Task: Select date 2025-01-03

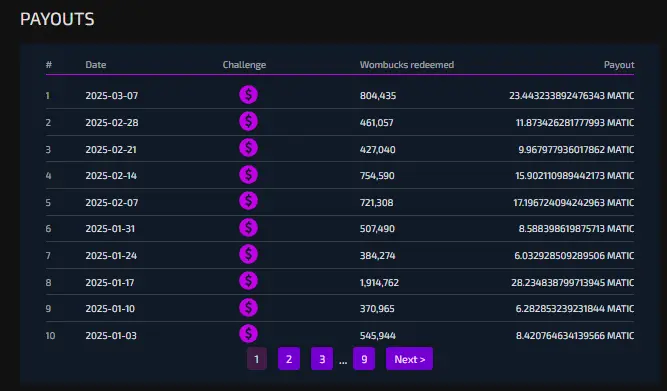Action: (111, 336)
